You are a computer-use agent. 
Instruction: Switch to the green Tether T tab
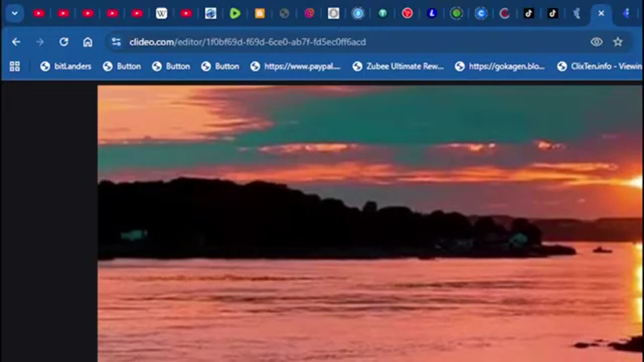tap(382, 14)
